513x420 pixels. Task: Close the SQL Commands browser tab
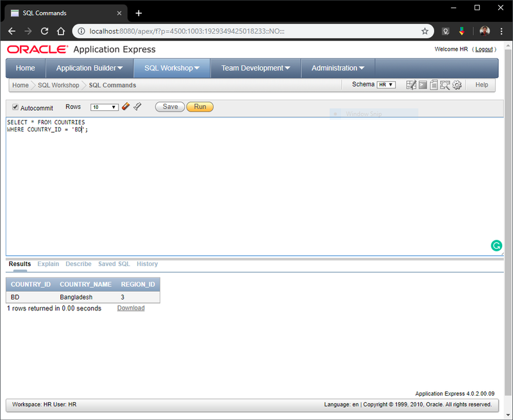(x=119, y=13)
